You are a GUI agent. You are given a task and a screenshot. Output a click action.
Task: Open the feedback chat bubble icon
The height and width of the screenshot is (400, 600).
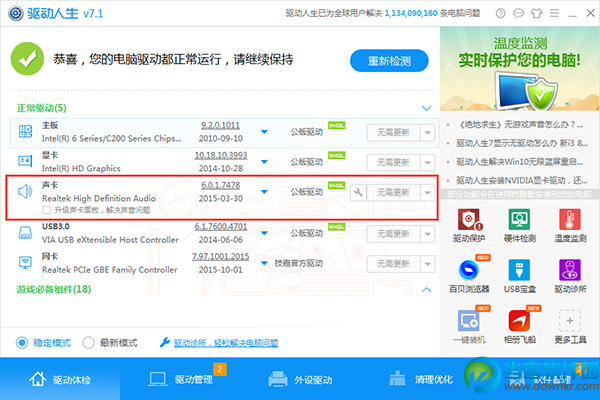click(x=518, y=13)
